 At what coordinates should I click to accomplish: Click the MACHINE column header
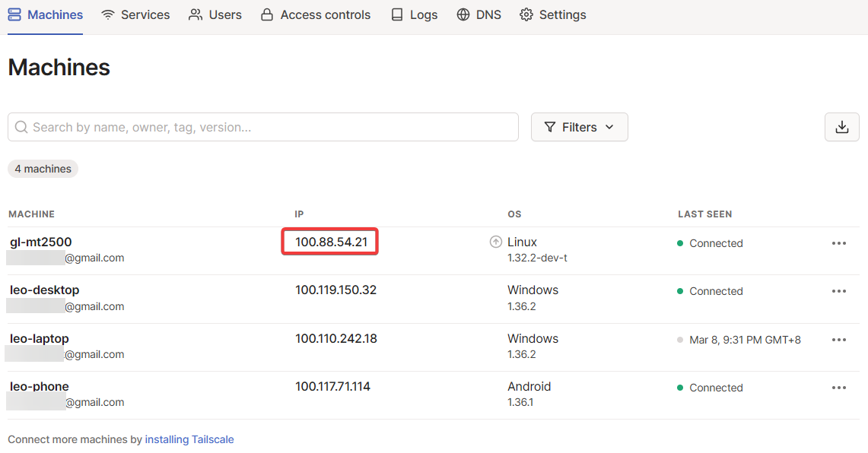(x=31, y=214)
